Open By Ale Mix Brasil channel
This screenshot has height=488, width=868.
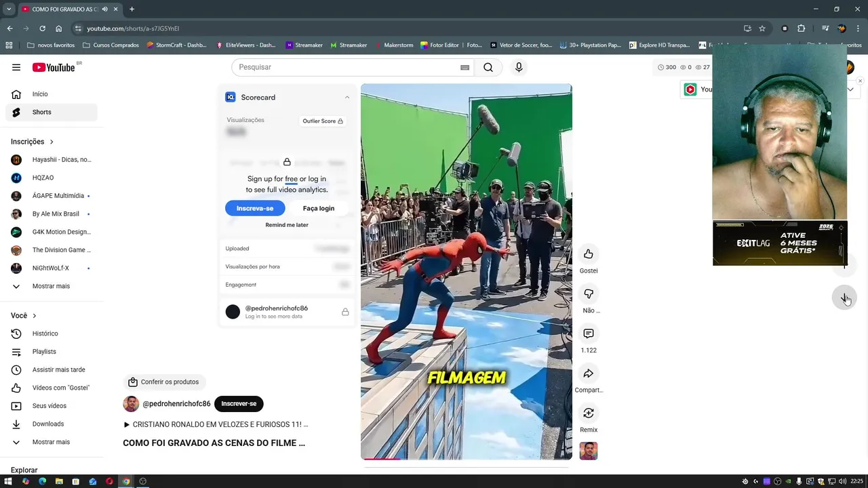[x=52, y=214]
